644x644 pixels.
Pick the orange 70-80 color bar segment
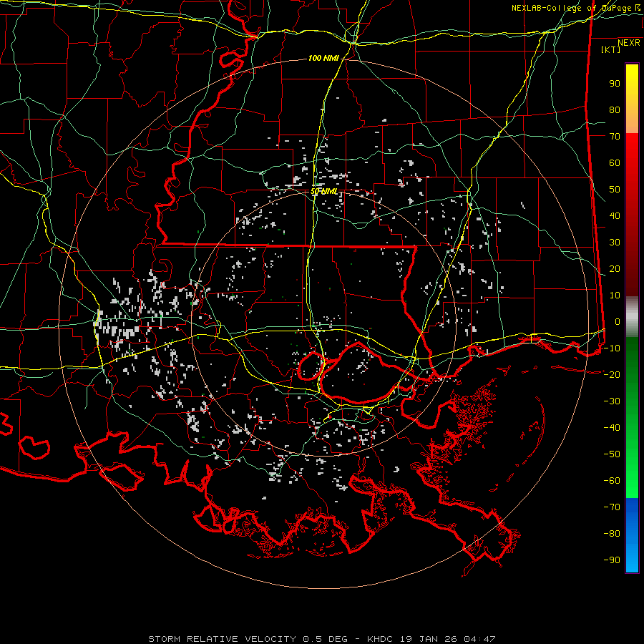point(632,122)
